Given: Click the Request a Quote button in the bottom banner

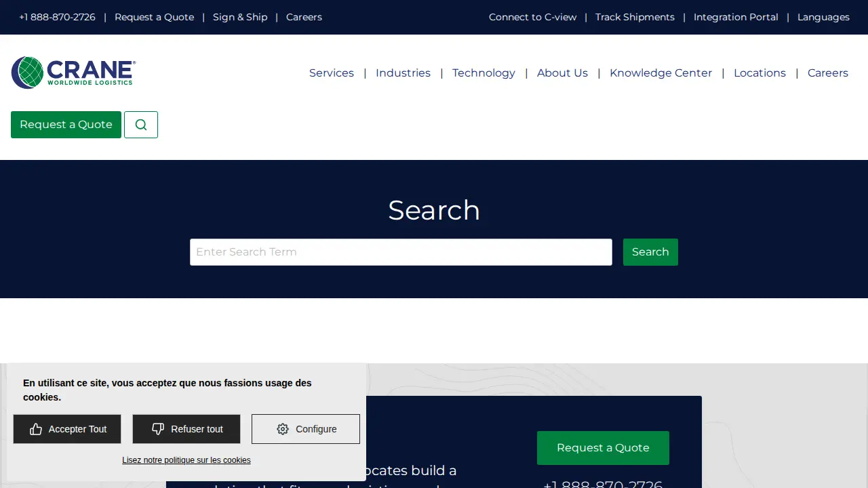Looking at the screenshot, I should [x=603, y=448].
